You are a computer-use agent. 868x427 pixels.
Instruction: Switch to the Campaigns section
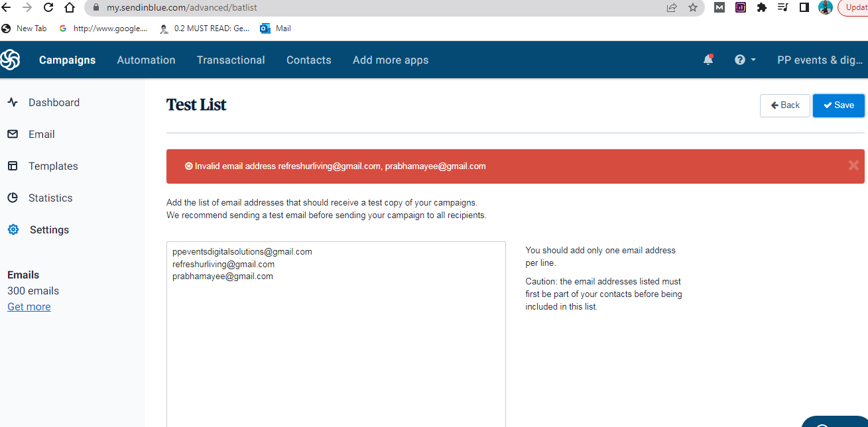coord(67,60)
